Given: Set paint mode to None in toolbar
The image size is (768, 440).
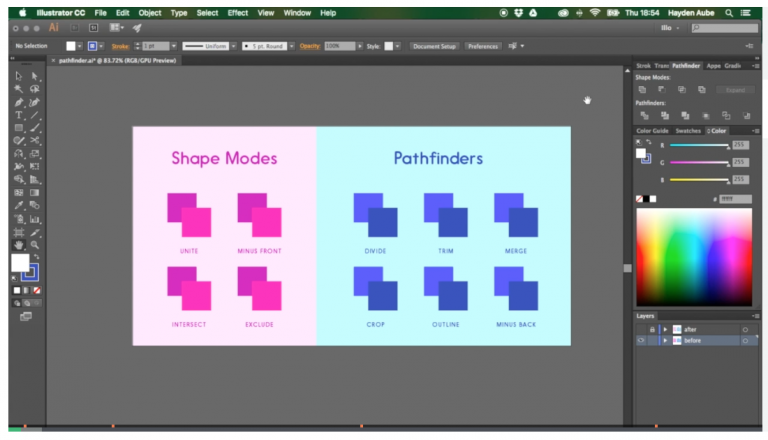Looking at the screenshot, I should (x=36, y=291).
